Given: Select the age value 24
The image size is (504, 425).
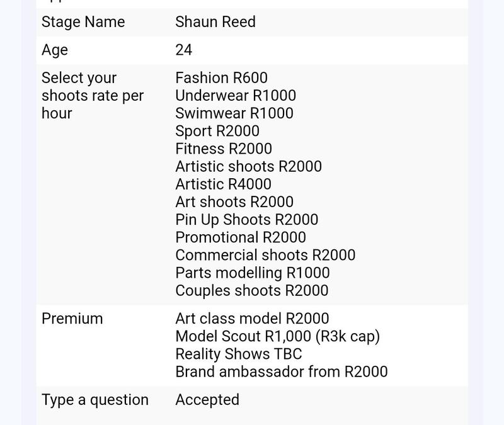Looking at the screenshot, I should pos(184,50).
